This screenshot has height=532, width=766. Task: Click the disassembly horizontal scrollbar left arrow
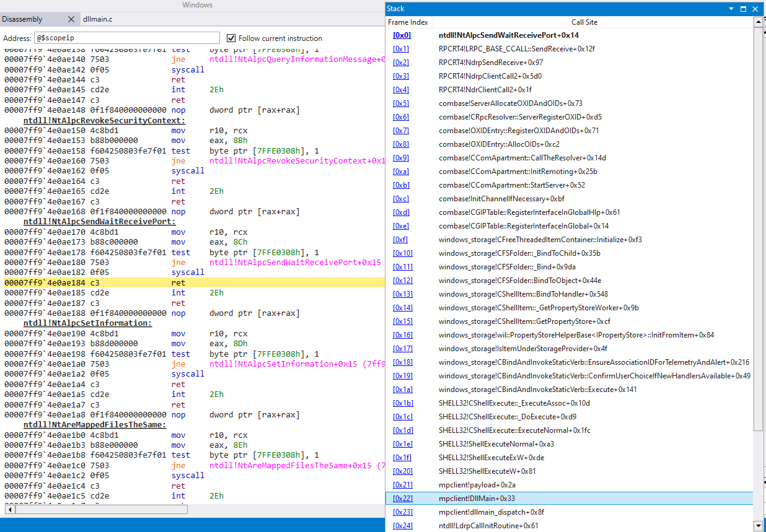[9, 510]
